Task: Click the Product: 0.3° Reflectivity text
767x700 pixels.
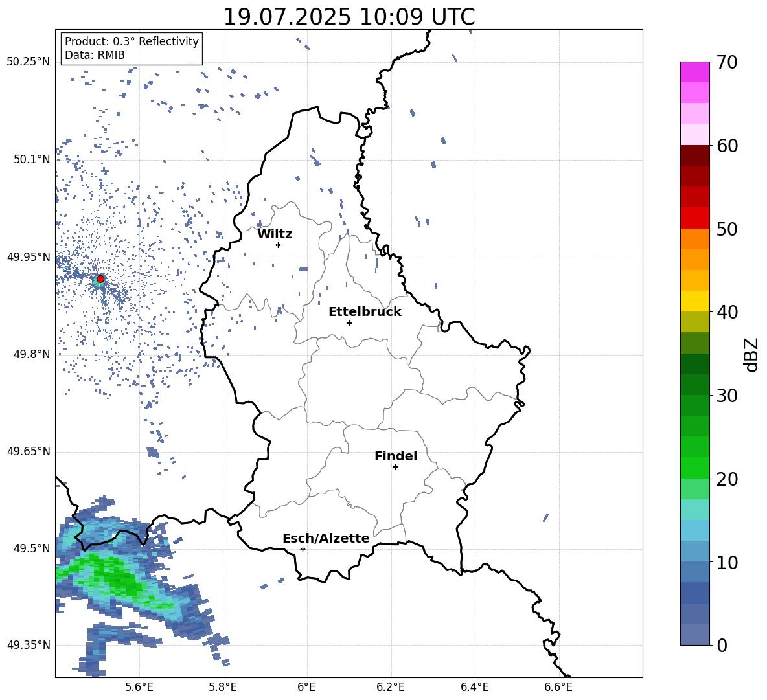Action: pyautogui.click(x=132, y=41)
